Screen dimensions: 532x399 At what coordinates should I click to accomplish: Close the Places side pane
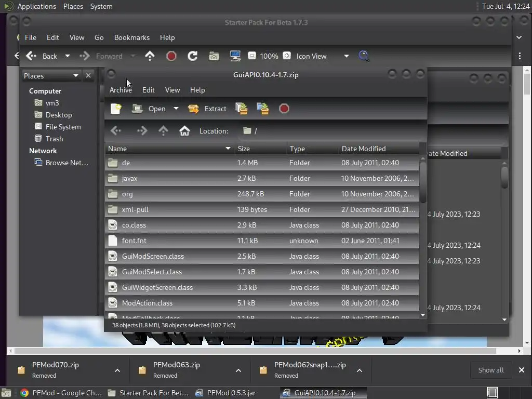click(x=88, y=75)
